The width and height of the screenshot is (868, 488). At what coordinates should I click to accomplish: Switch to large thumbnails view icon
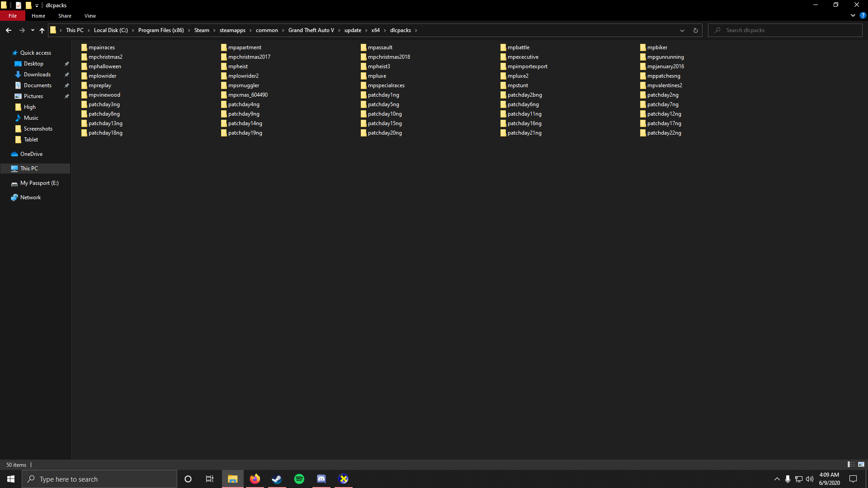(861, 465)
